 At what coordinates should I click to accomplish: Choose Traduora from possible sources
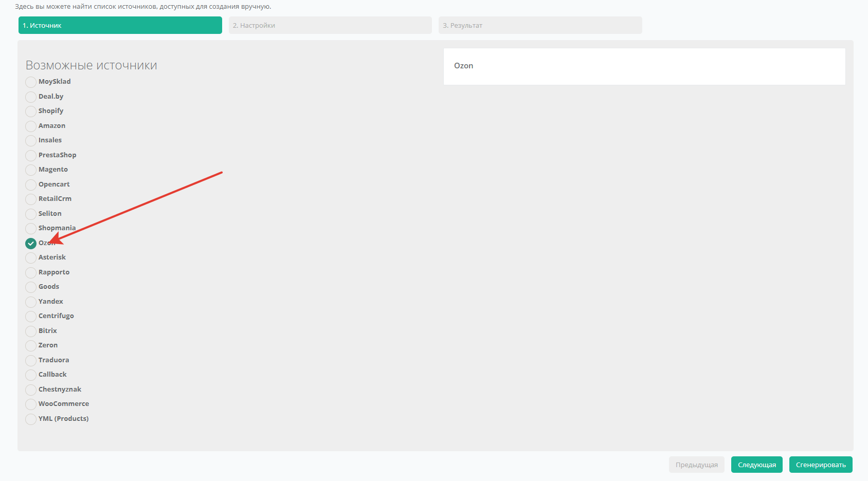click(x=31, y=360)
